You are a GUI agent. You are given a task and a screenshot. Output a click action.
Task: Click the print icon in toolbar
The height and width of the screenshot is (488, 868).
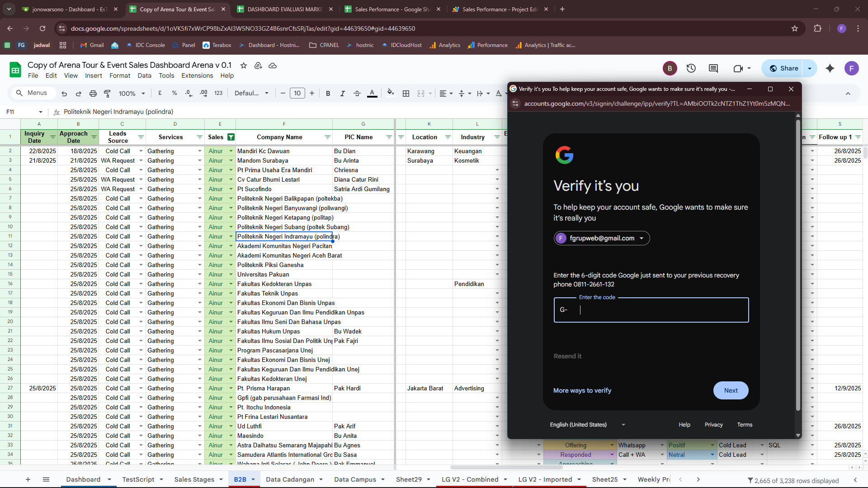point(93,94)
